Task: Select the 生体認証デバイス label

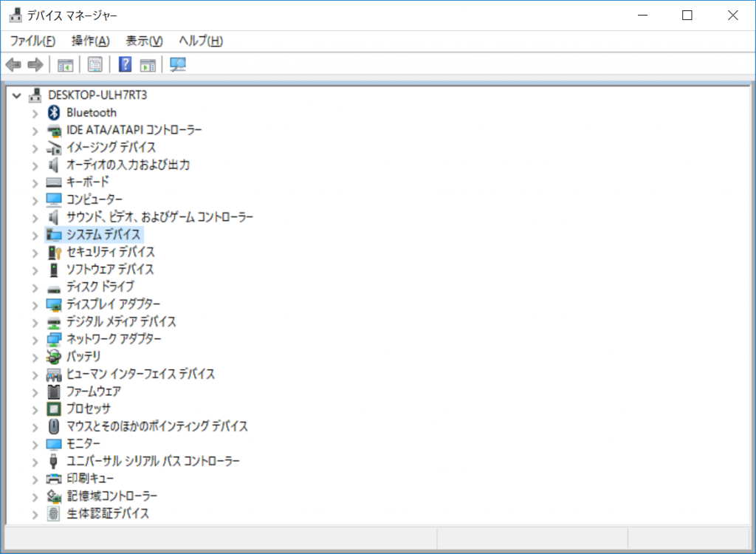Action: pyautogui.click(x=108, y=513)
